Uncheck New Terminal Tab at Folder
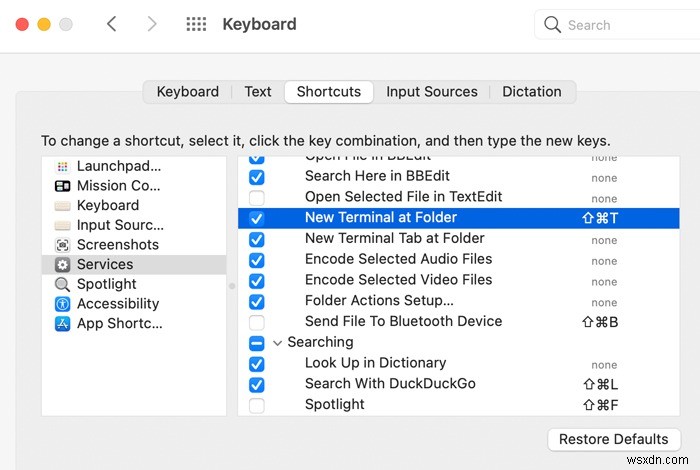 point(257,239)
